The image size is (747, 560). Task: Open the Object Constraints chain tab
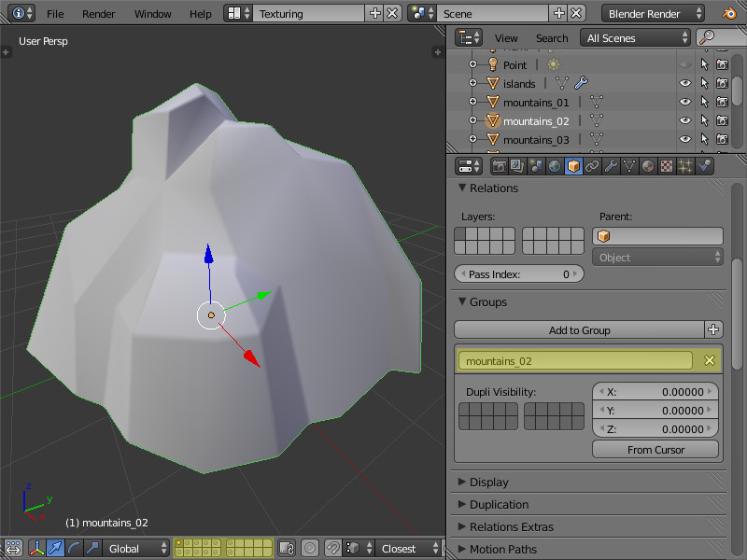[x=592, y=166]
